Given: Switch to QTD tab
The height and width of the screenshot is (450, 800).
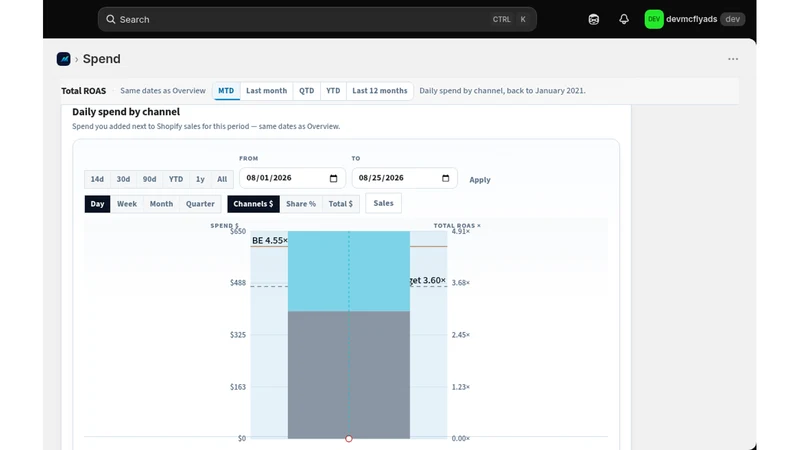Looking at the screenshot, I should pyautogui.click(x=307, y=91).
